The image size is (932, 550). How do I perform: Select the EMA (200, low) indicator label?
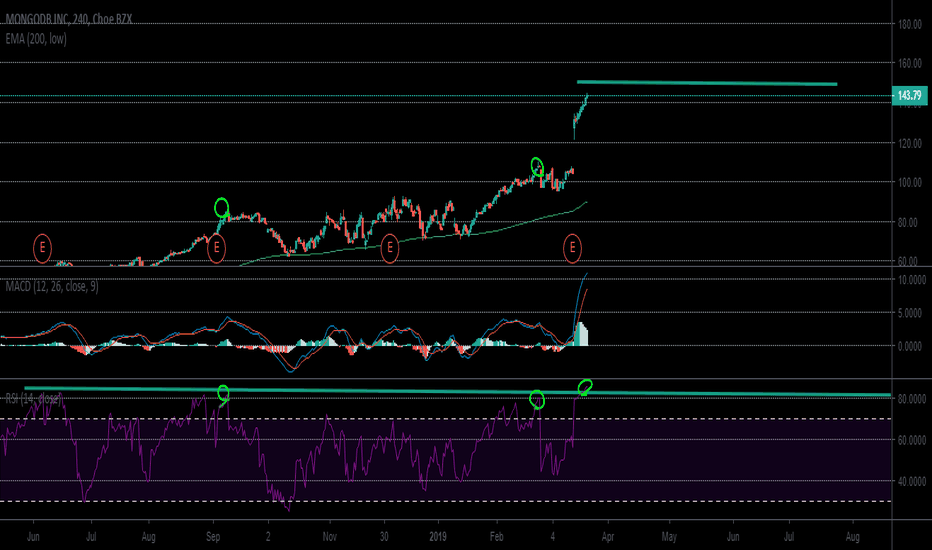click(36, 39)
